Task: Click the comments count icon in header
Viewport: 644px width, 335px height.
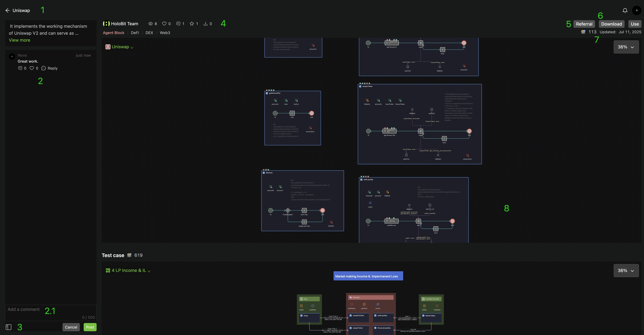Action: click(178, 24)
